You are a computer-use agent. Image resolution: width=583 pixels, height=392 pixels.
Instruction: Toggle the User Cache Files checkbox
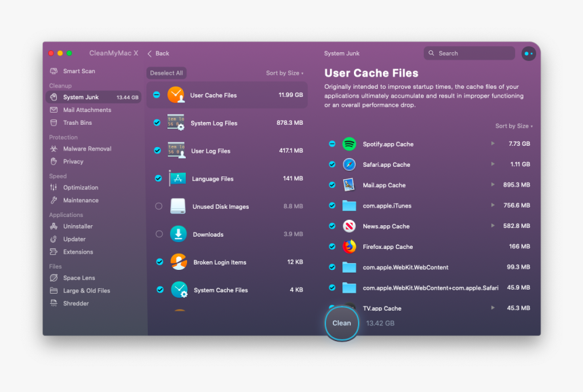(x=157, y=95)
